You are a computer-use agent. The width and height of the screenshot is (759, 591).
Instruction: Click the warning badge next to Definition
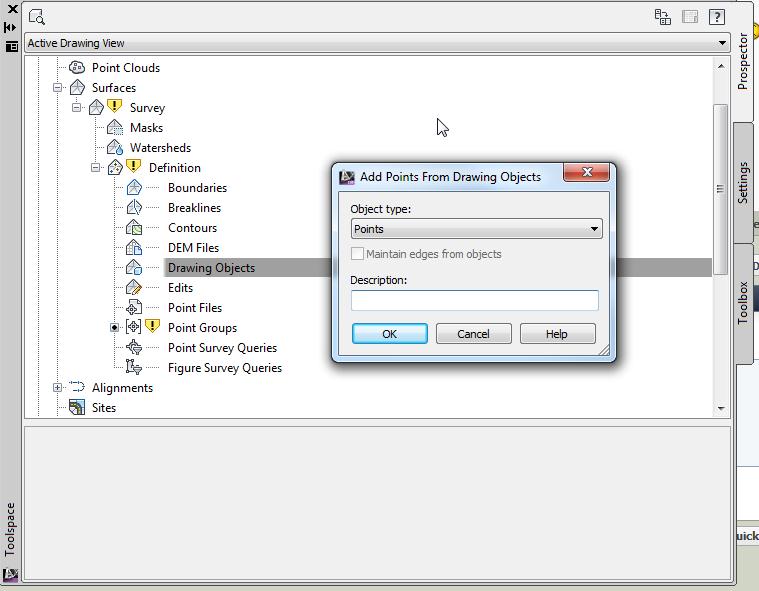[134, 166]
